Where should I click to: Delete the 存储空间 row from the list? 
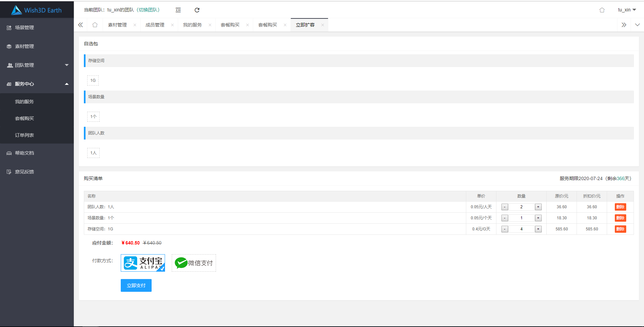620,229
